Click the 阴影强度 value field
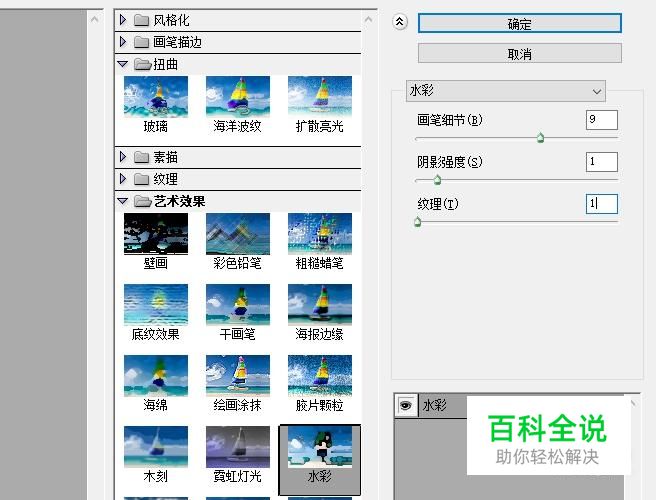656x500 pixels. point(602,162)
